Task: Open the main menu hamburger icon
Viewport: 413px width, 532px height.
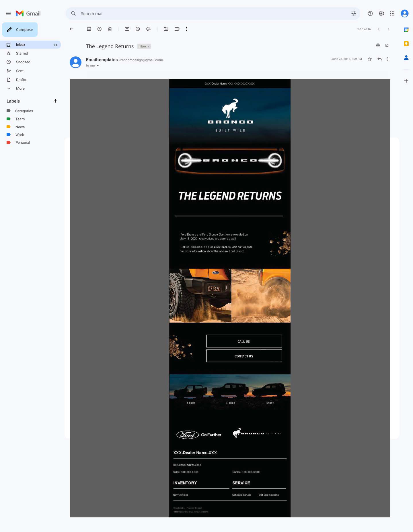Action: [8, 13]
